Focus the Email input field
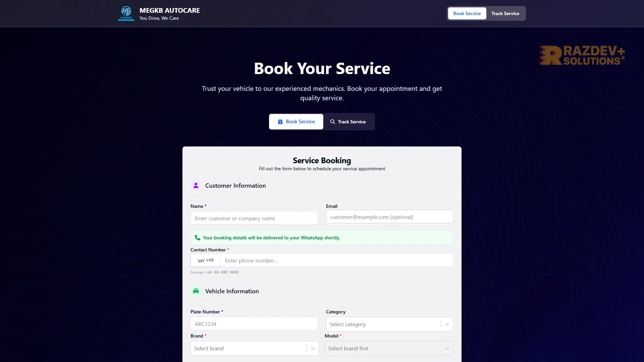Screen dimensions: 644x362 click(x=389, y=217)
